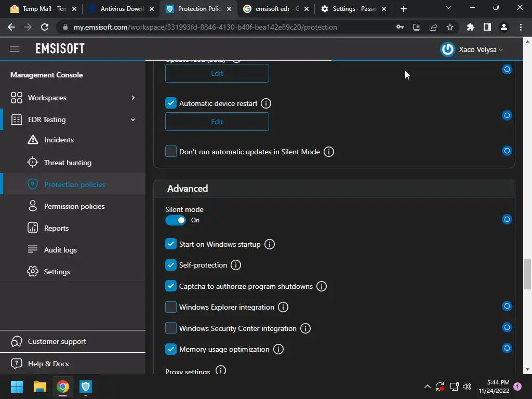Image resolution: width=532 pixels, height=399 pixels.
Task: Collapse the EDR Testing section
Action: pyautogui.click(x=133, y=120)
